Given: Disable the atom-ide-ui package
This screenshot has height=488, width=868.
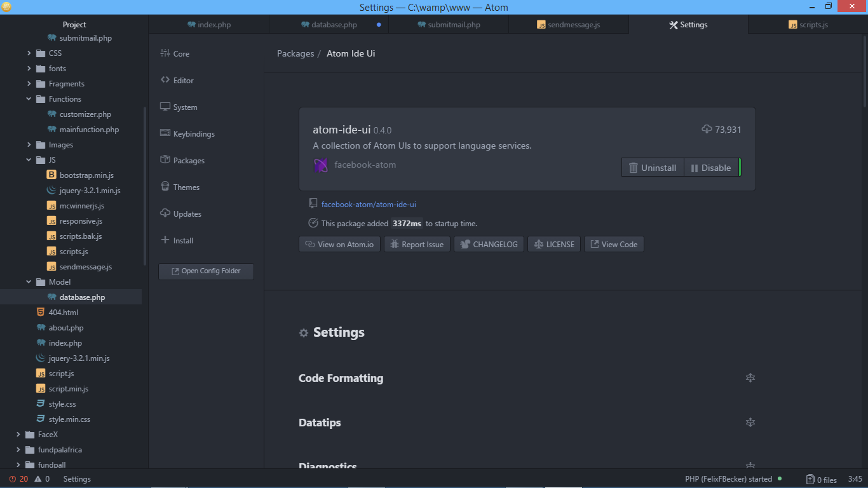Looking at the screenshot, I should (x=712, y=167).
